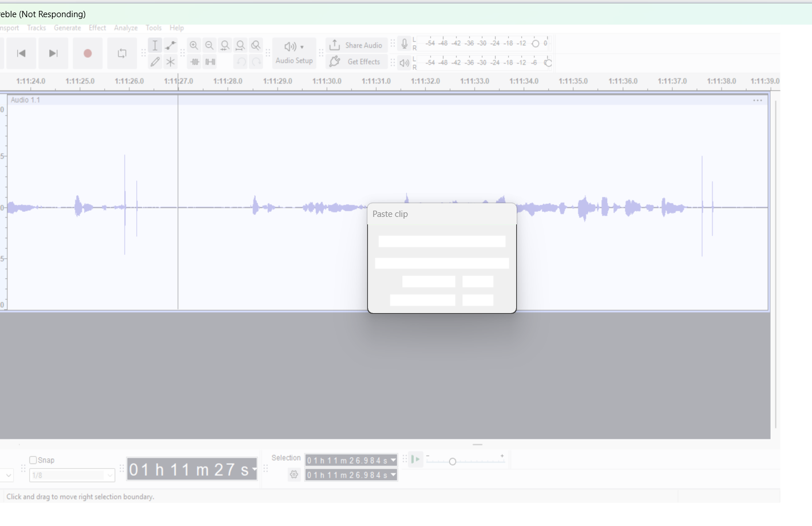Click the Zoom In magnifier
This screenshot has height=526, width=812.
194,45
